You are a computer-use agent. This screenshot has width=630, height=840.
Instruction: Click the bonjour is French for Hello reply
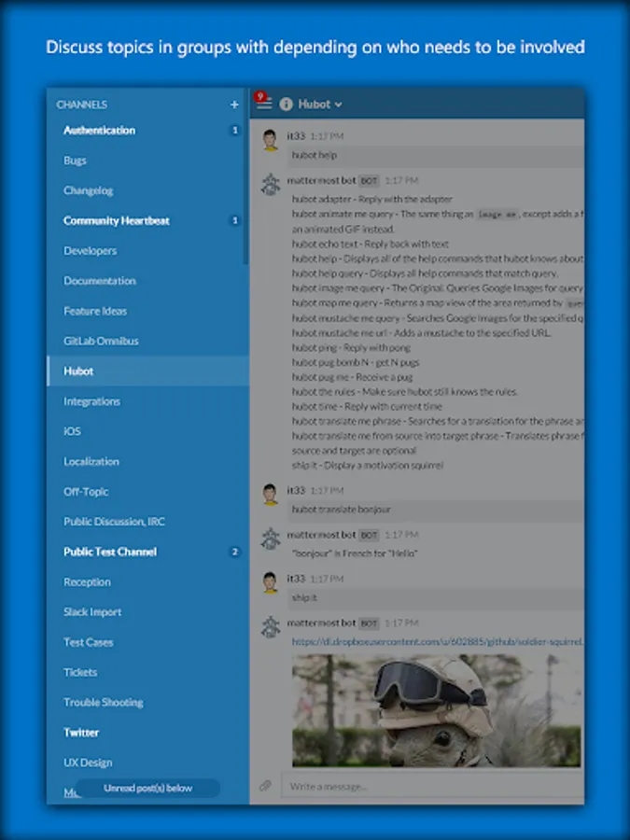pyautogui.click(x=355, y=553)
